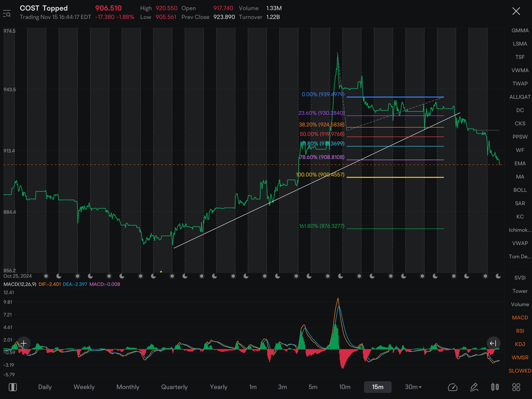Open the speed gauge indicator icon
The height and width of the screenshot is (399, 532).
[452, 387]
